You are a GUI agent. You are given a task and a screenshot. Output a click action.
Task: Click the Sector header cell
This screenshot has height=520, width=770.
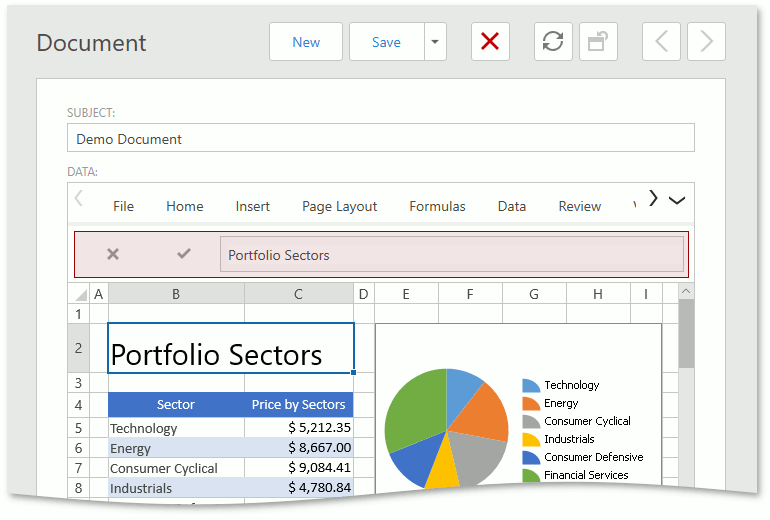coord(176,405)
